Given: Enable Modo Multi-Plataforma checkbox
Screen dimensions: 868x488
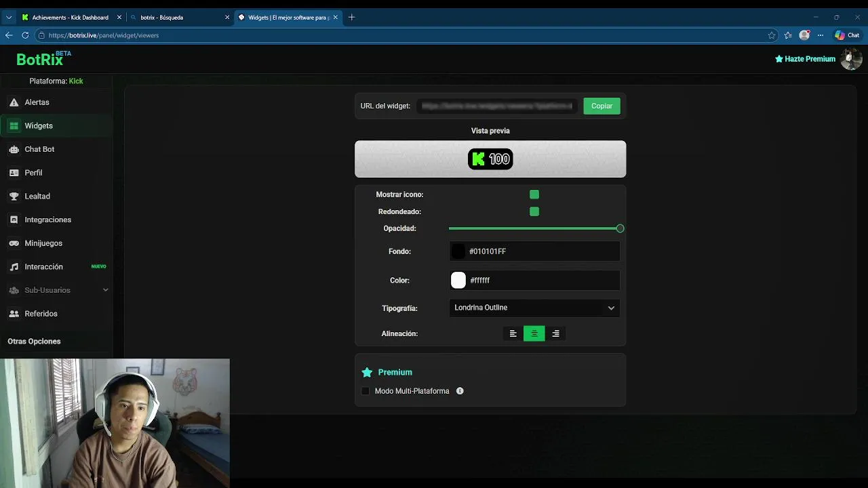Looking at the screenshot, I should point(366,391).
